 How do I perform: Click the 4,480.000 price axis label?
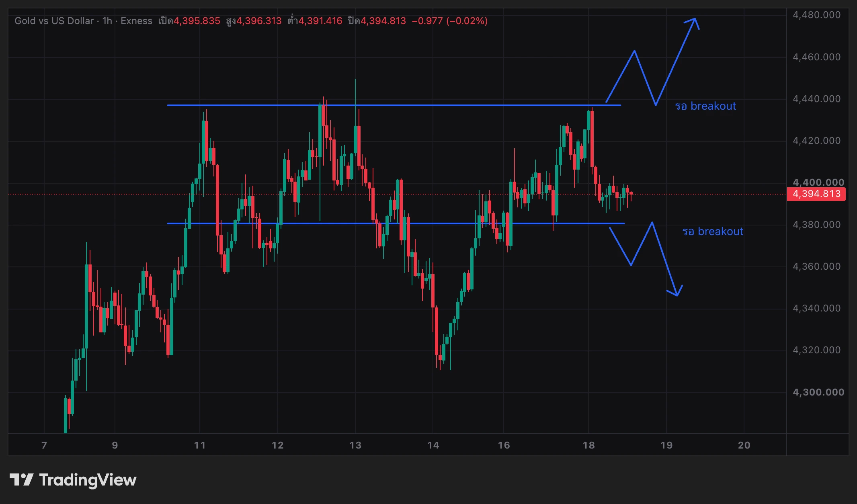[816, 15]
